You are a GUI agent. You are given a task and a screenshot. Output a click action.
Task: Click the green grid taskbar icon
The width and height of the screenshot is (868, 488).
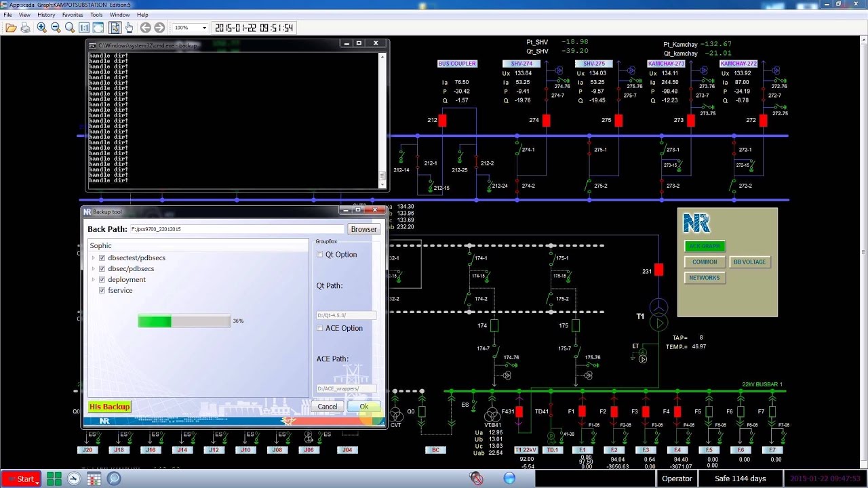pos(54,479)
